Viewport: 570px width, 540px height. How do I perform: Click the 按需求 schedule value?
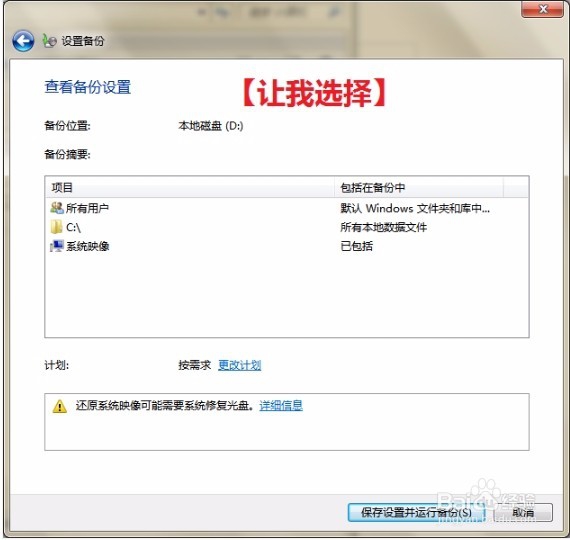tap(194, 365)
